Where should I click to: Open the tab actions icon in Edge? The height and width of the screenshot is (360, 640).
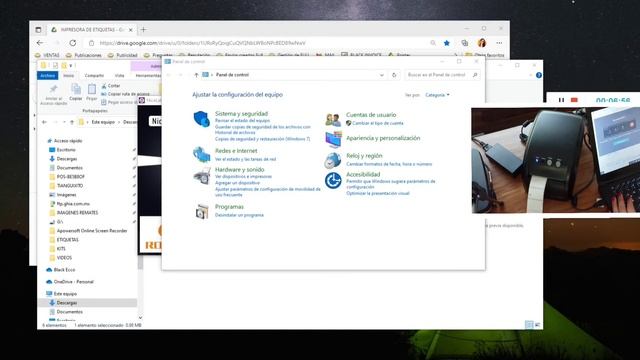(38, 30)
